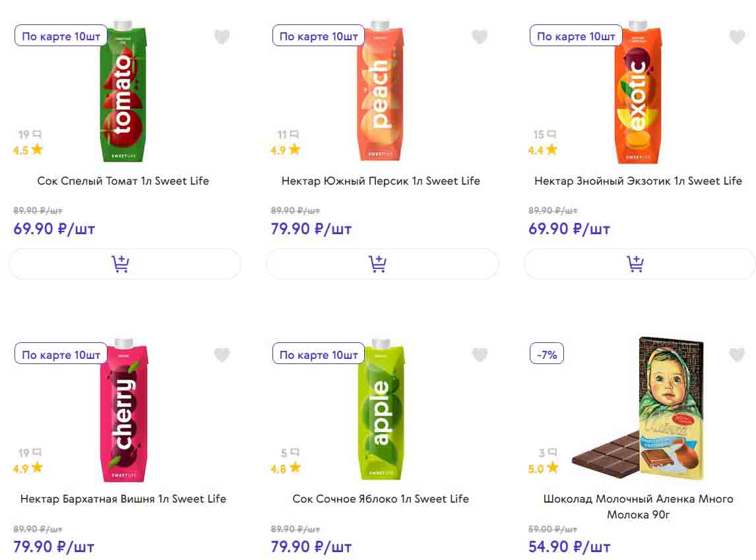The width and height of the screenshot is (756, 560).
Task: Mark exotic nectar as favorite
Action: coord(737,37)
